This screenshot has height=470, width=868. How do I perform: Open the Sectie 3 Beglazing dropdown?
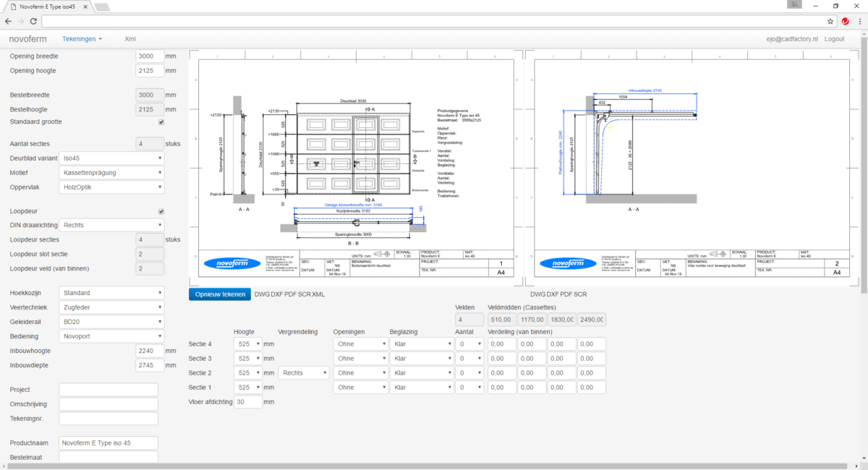422,359
